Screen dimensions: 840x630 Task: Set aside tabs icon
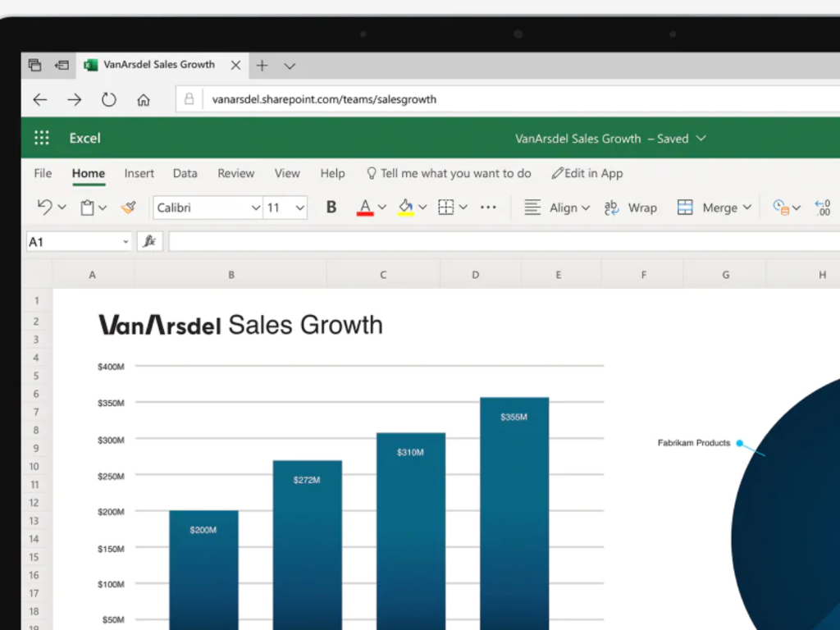coord(62,66)
